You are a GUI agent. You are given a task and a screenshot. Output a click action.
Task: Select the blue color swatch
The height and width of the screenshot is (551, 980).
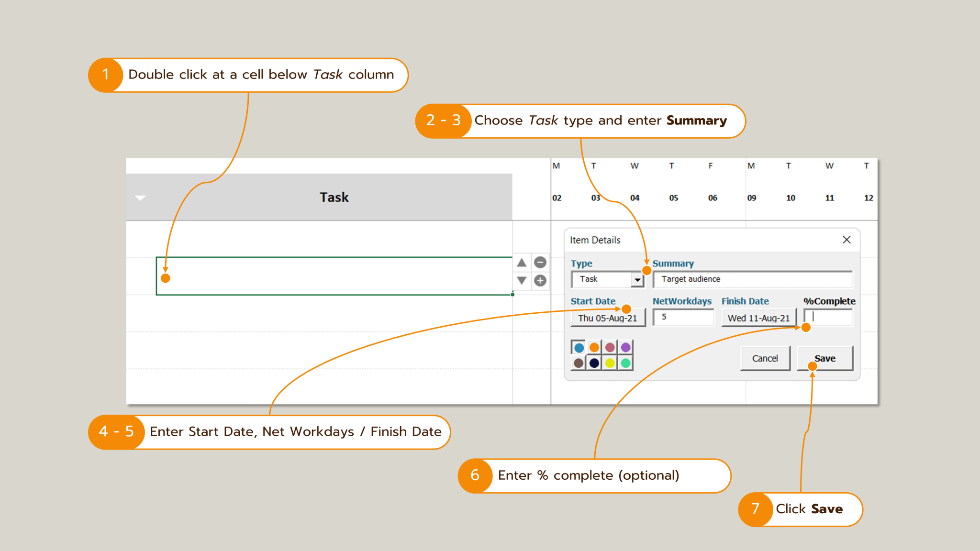(x=579, y=348)
